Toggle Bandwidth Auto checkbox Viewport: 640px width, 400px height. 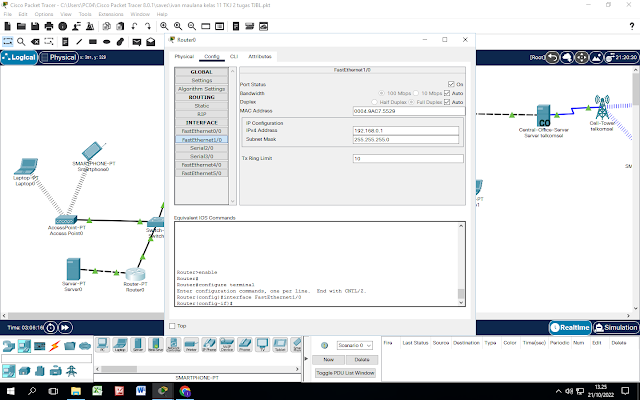[x=447, y=93]
